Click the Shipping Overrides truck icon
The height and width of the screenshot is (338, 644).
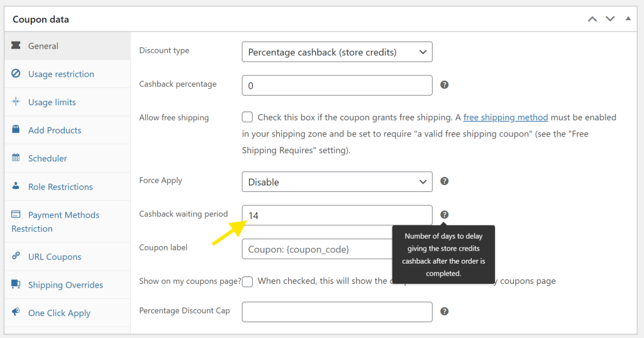[x=16, y=284]
